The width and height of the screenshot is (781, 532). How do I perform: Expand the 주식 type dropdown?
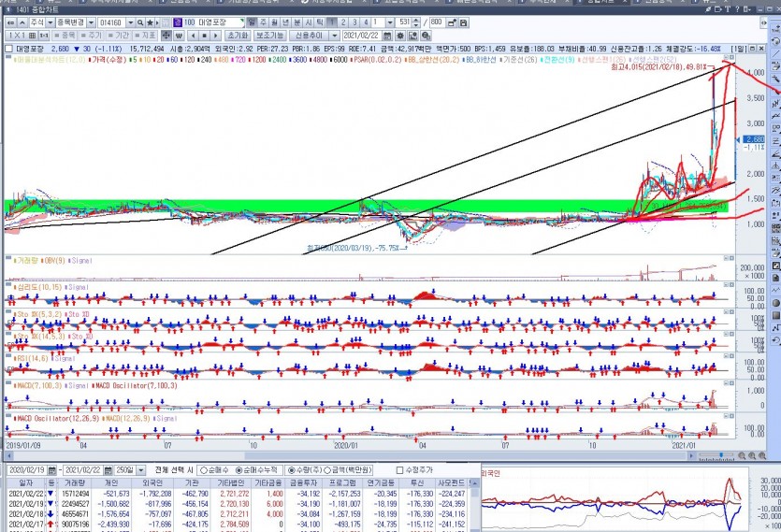point(50,22)
